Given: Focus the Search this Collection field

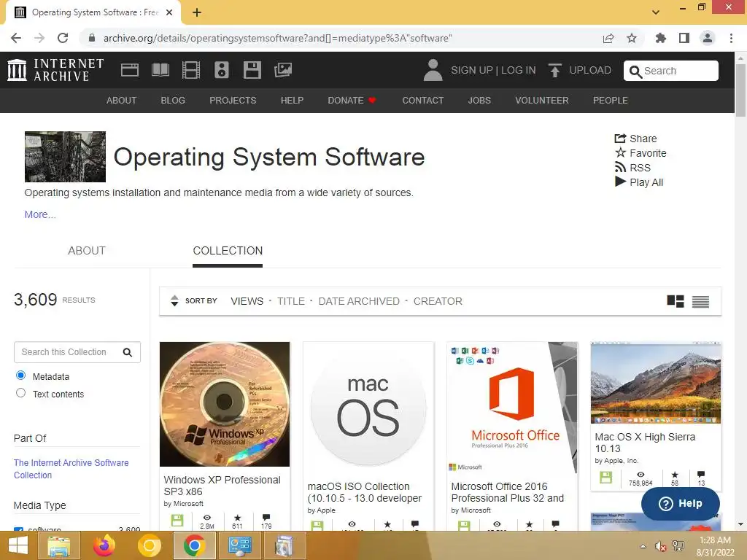Looking at the screenshot, I should (77, 352).
